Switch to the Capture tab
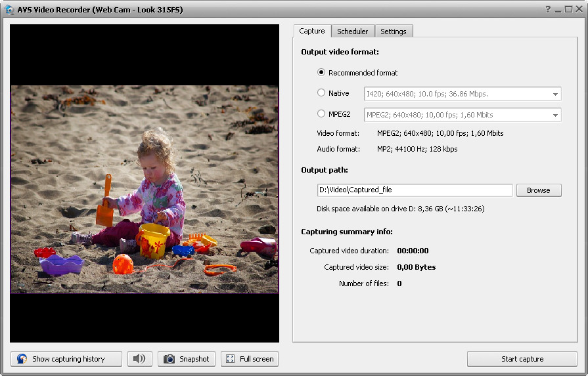This screenshot has width=588, height=376. coord(312,31)
